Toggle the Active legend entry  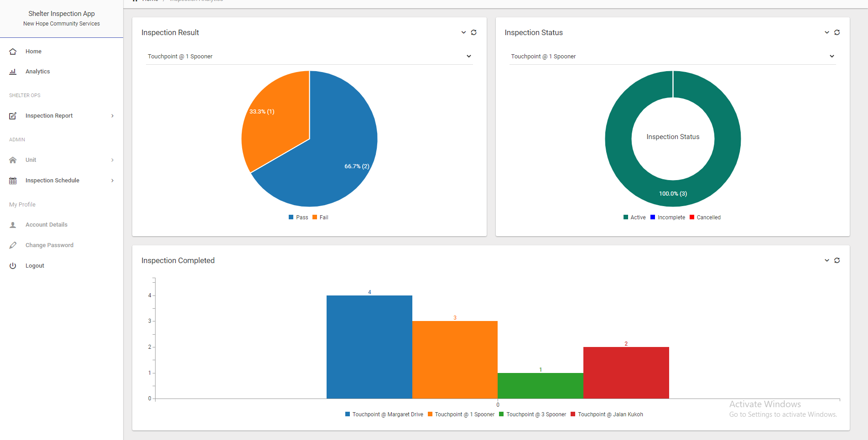tap(634, 217)
